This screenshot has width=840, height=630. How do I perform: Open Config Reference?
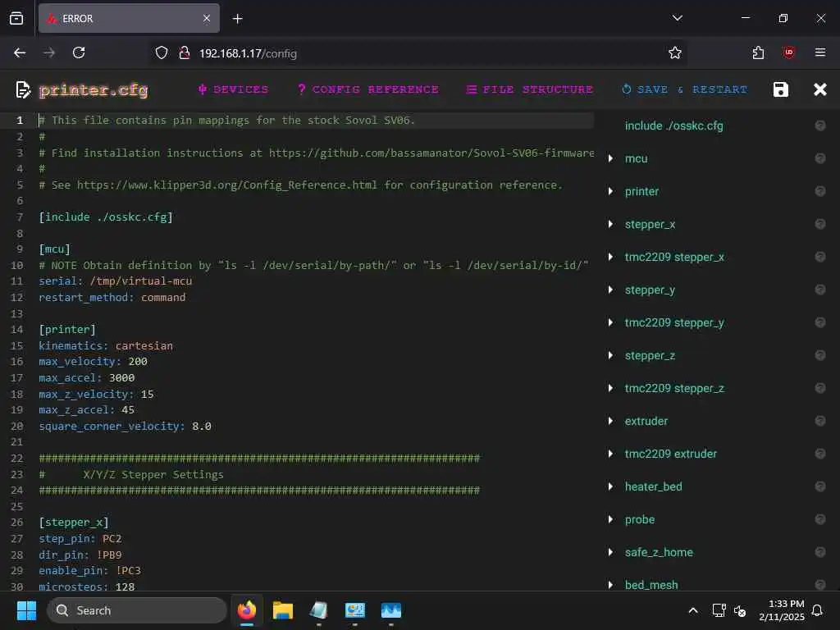click(368, 89)
